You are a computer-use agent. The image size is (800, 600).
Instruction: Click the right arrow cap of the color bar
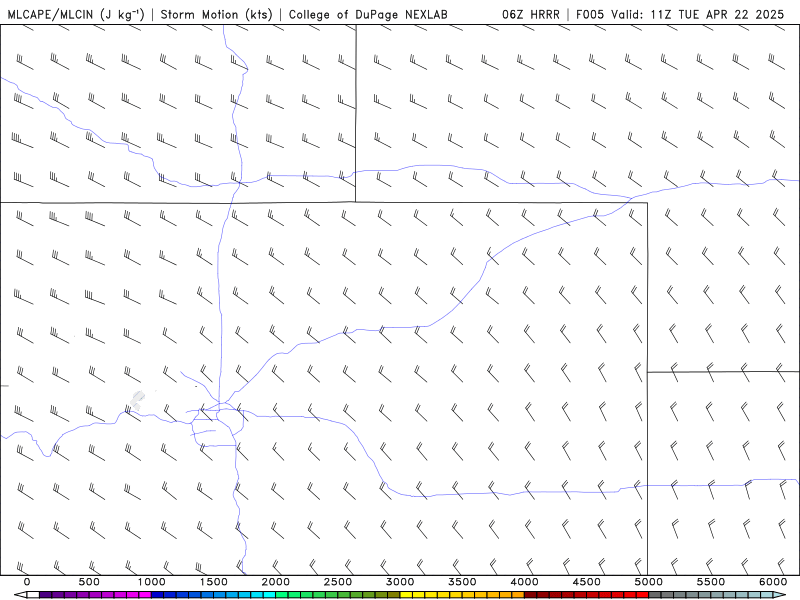click(780, 595)
